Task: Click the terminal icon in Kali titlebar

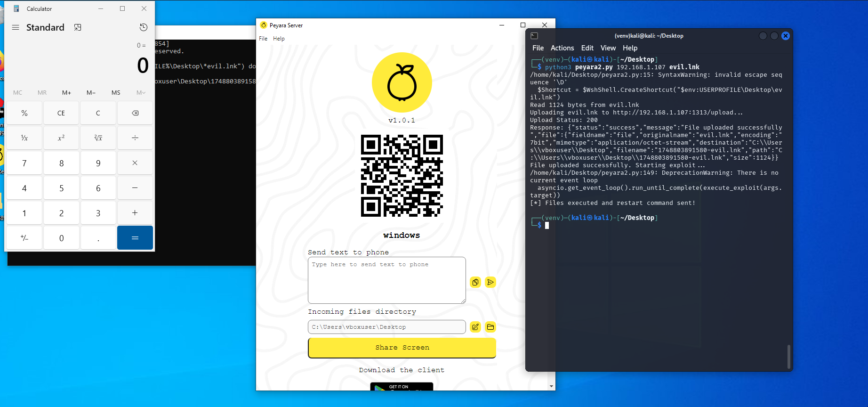Action: (x=534, y=36)
